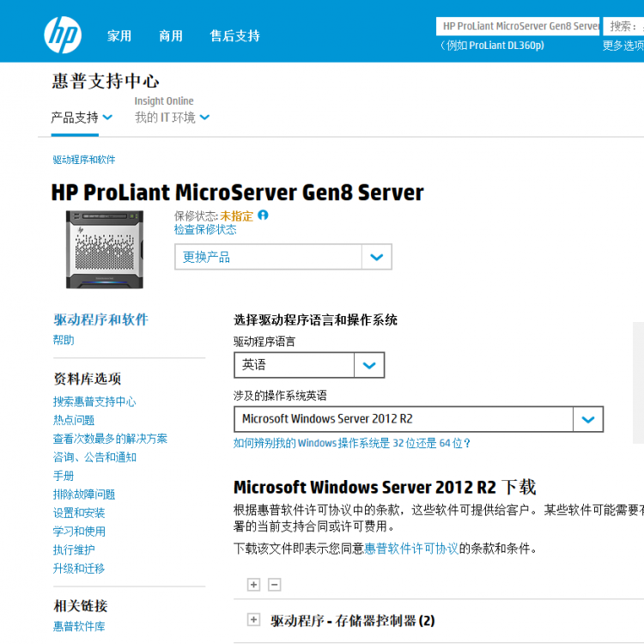644x644 pixels.
Task: Expand the 驱动程序 - 存储器控制器 (2) section
Action: point(254,619)
